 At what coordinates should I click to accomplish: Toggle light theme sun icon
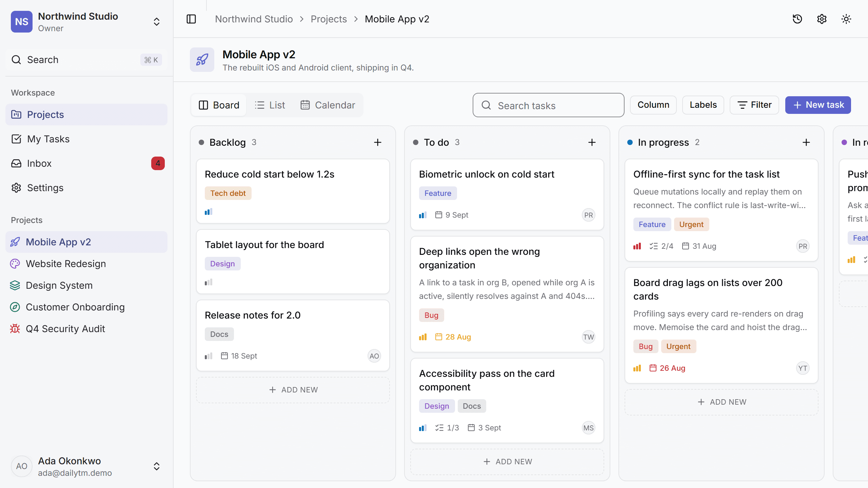[x=846, y=19]
